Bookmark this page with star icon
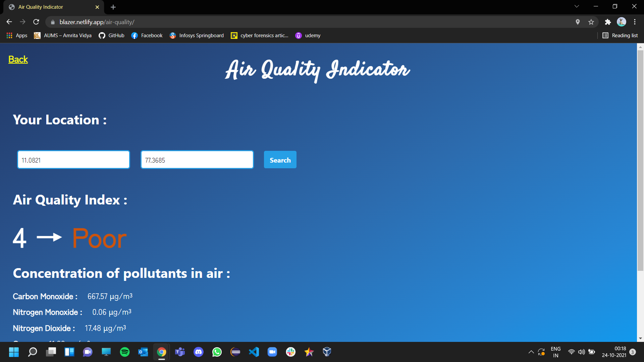644x362 pixels. 591,22
